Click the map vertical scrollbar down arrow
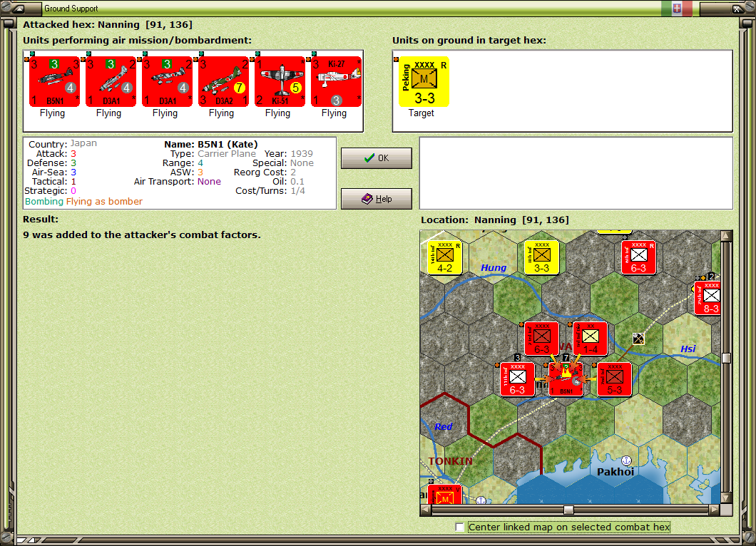The width and height of the screenshot is (756, 546). pos(726,498)
